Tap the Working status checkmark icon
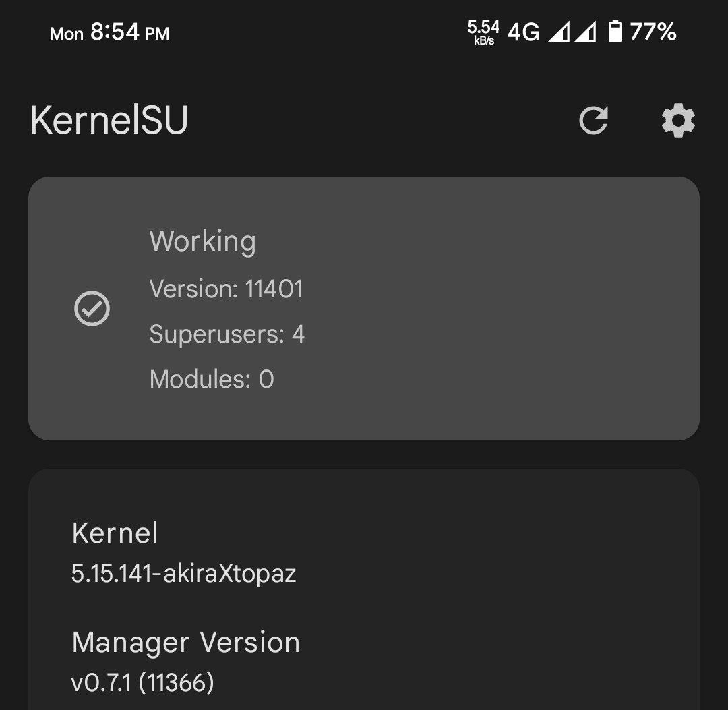Image resolution: width=728 pixels, height=710 pixels. pyautogui.click(x=92, y=309)
